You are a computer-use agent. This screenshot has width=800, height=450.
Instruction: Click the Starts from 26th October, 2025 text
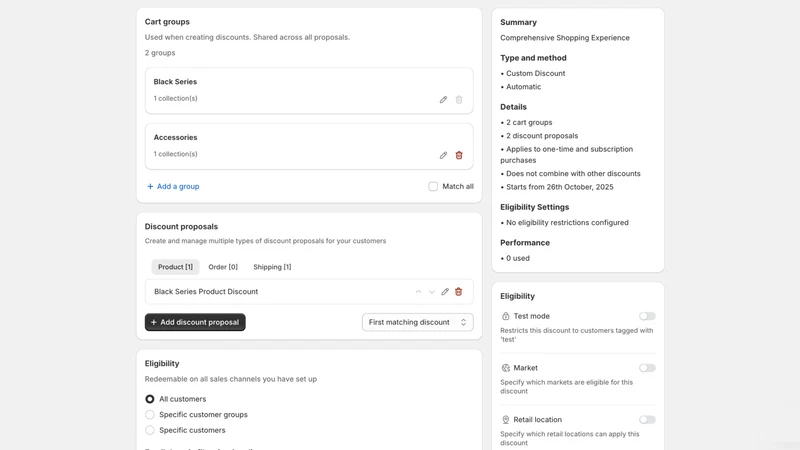pos(560,187)
